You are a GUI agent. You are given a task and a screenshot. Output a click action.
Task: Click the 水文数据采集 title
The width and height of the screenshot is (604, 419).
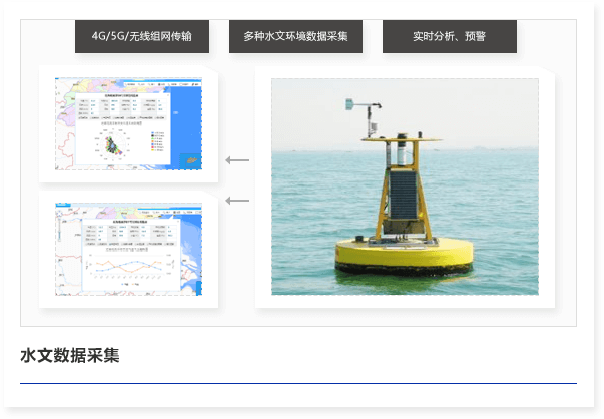70,355
